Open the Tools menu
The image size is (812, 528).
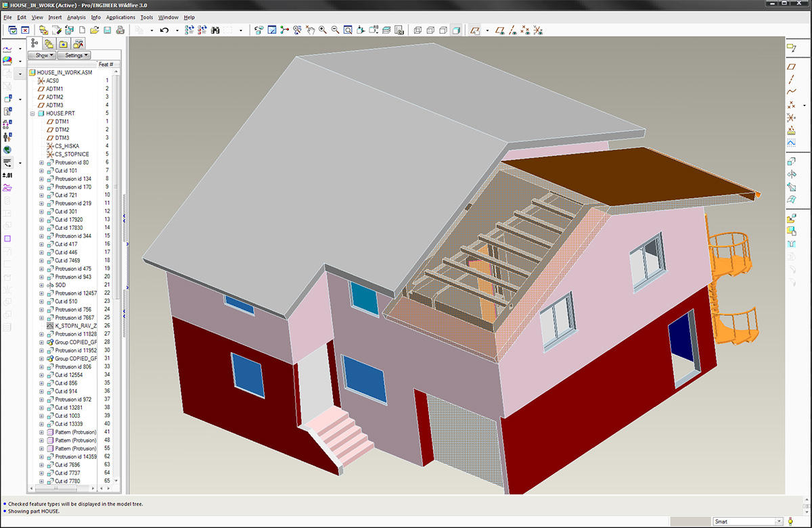tap(146, 17)
